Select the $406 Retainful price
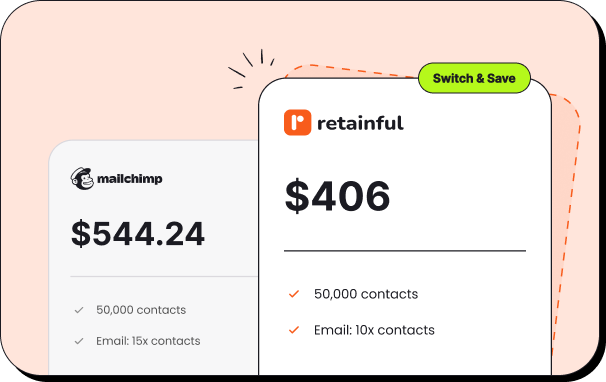Image resolution: width=606 pixels, height=382 pixels. [337, 196]
